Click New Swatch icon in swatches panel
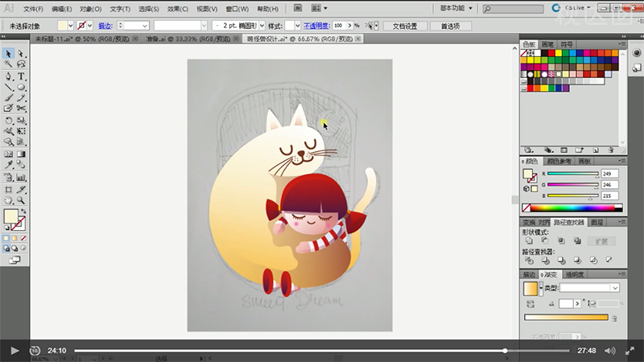Image resolution: width=644 pixels, height=362 pixels. coord(596,150)
